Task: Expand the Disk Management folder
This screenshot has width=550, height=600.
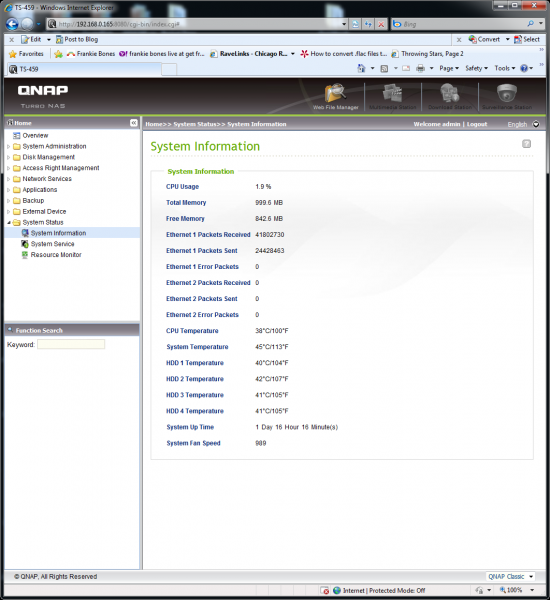Action: pos(8,157)
